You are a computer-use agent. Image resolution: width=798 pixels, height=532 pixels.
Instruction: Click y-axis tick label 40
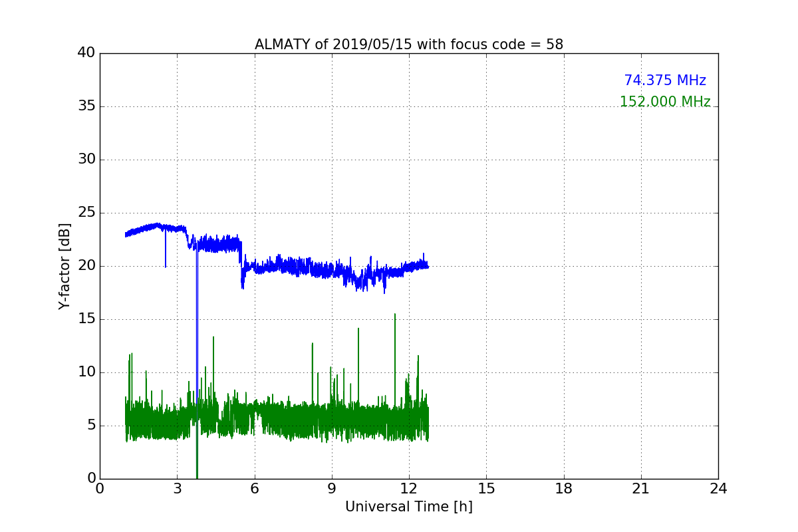tap(86, 53)
